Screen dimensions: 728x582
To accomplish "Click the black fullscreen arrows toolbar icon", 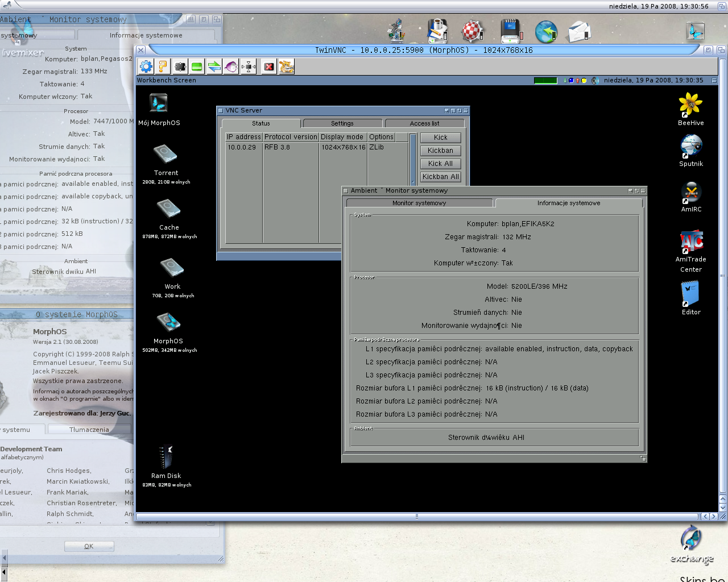I will [x=180, y=66].
